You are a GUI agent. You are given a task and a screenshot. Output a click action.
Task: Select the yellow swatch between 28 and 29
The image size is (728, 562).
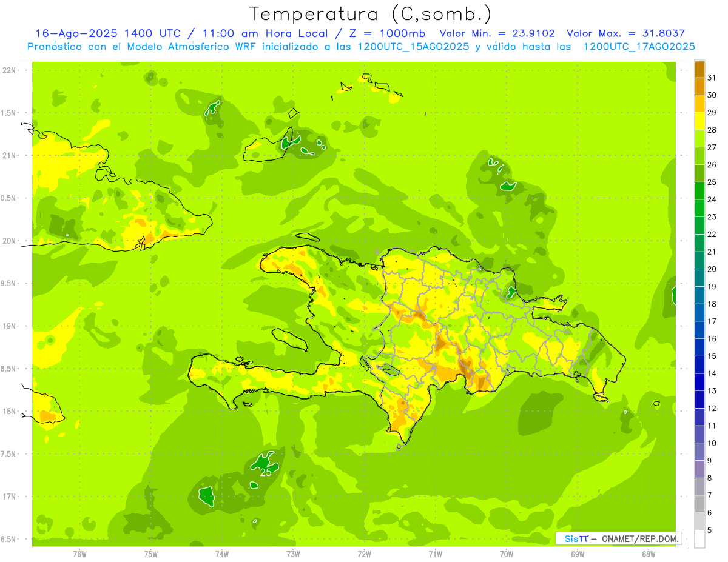point(700,121)
